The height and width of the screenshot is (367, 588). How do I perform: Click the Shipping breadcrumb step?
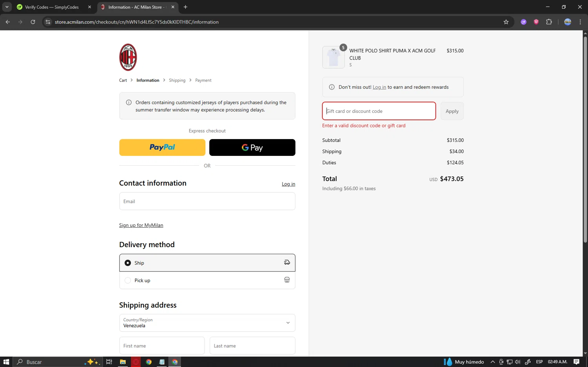(x=177, y=80)
